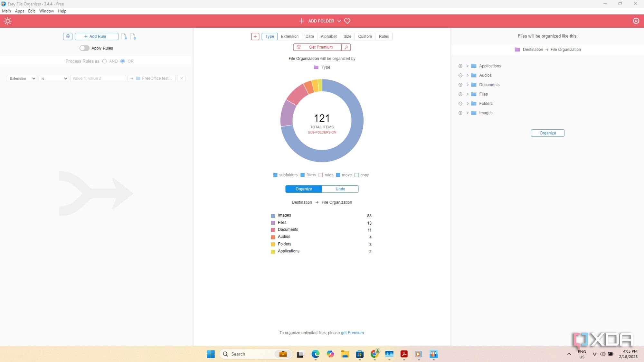
Task: Open settings gear in red header
Action: [x=636, y=21]
